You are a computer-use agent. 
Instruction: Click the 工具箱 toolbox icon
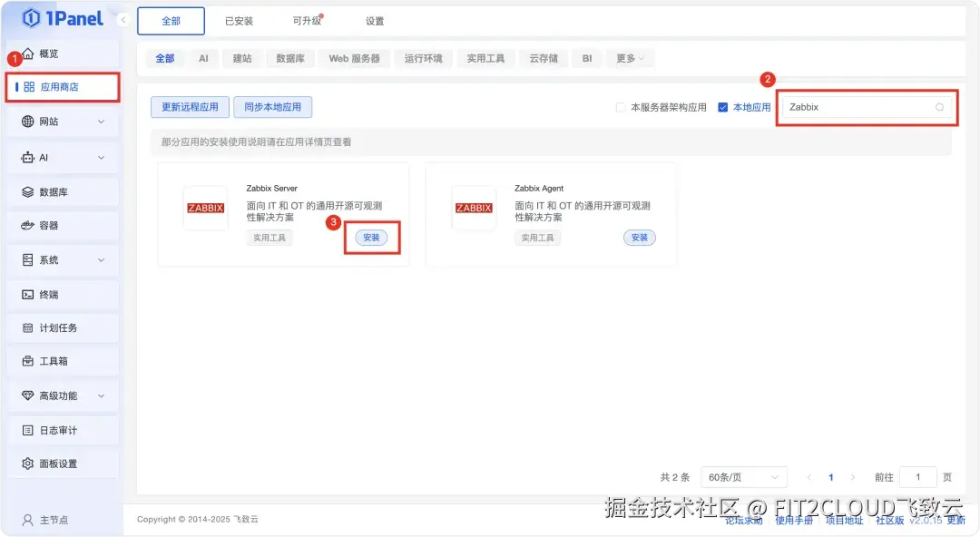[27, 361]
